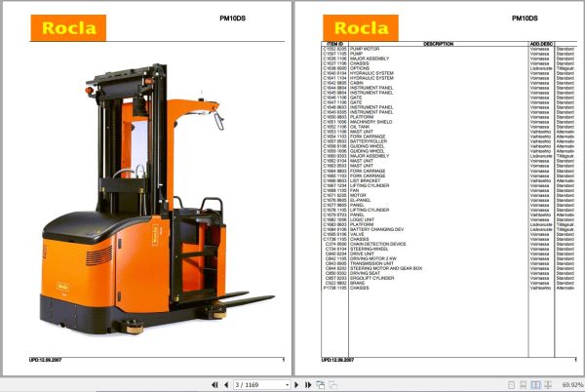
Task: Open the page number dropdown arrow
Action: [x=288, y=384]
